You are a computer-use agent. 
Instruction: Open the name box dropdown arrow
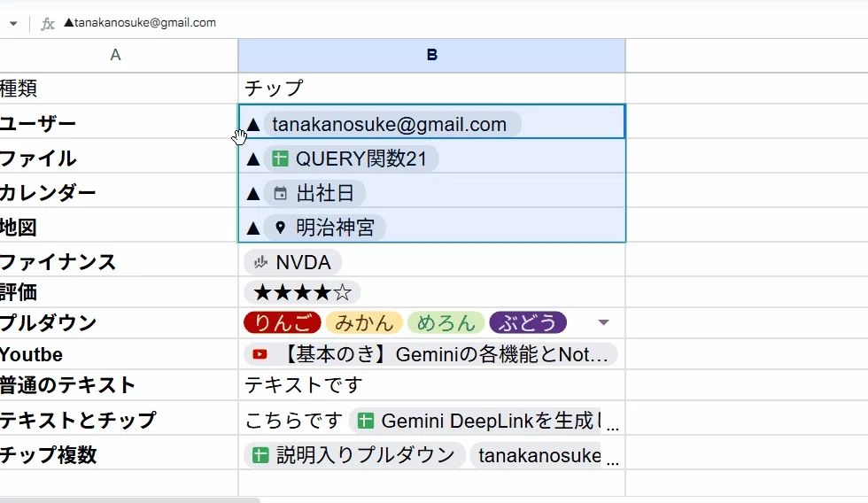click(x=13, y=23)
